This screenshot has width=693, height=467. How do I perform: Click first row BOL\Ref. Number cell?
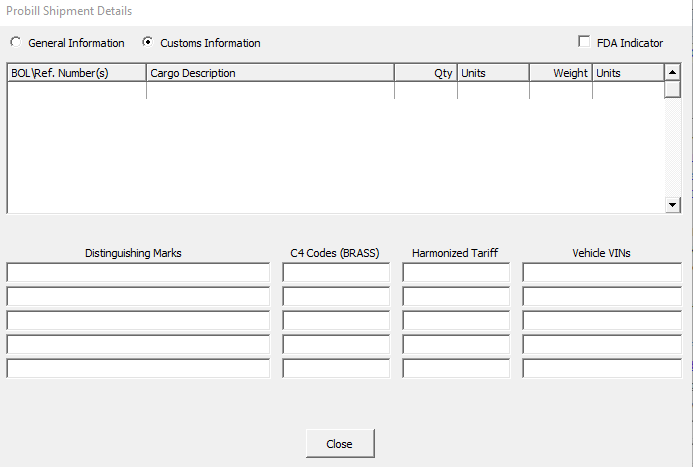(77, 90)
